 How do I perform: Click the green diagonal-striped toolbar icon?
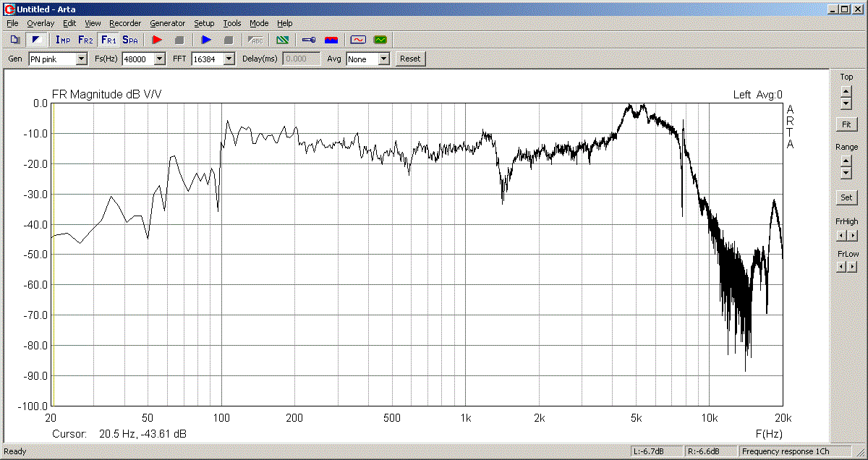pyautogui.click(x=283, y=40)
